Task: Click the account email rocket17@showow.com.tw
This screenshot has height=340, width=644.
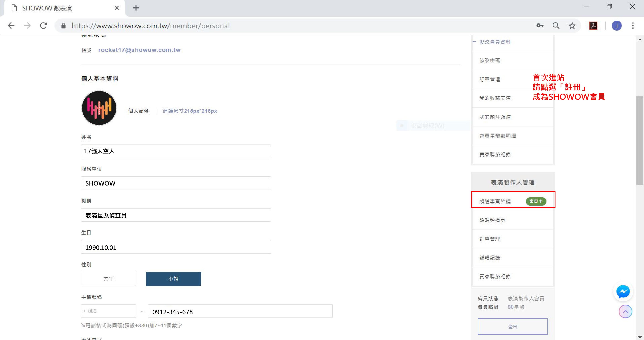Action: point(139,50)
